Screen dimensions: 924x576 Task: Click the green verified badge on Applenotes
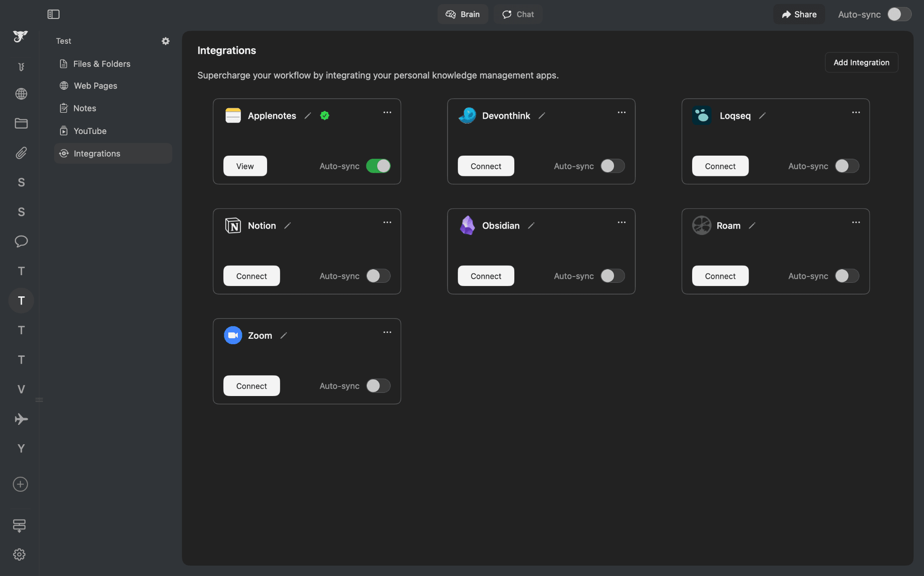click(324, 116)
